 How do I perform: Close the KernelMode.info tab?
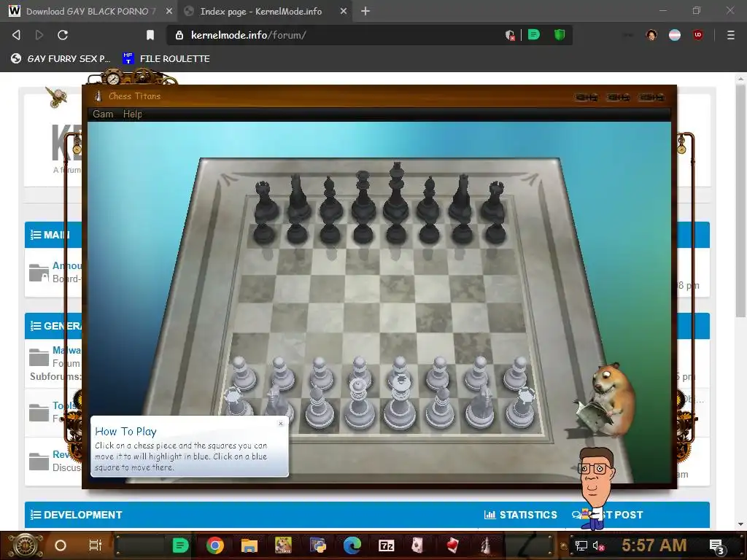pyautogui.click(x=344, y=11)
